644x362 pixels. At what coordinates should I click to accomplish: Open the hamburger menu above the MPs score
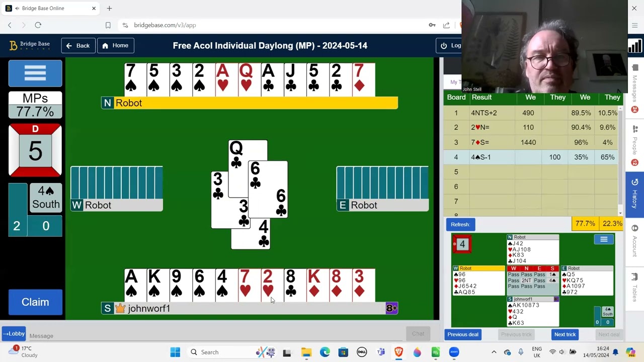pyautogui.click(x=35, y=73)
